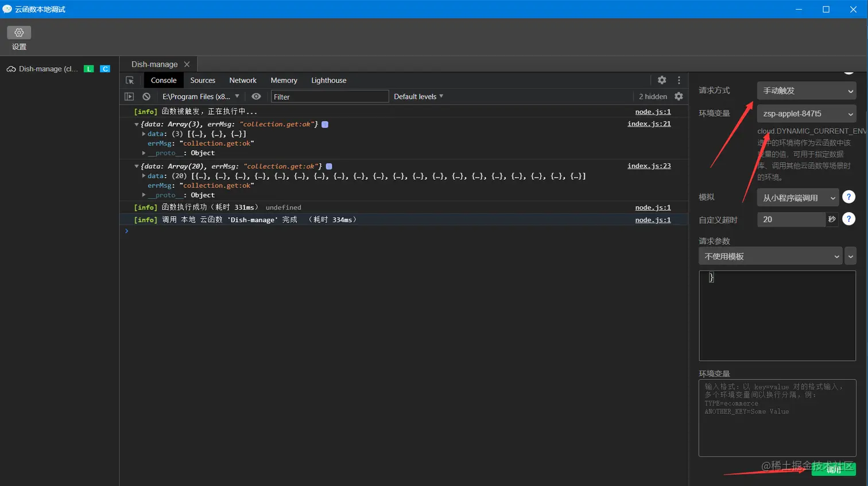Open the zsp-applet-847f5 environment dropdown
Image resolution: width=868 pixels, height=486 pixels.
(806, 114)
